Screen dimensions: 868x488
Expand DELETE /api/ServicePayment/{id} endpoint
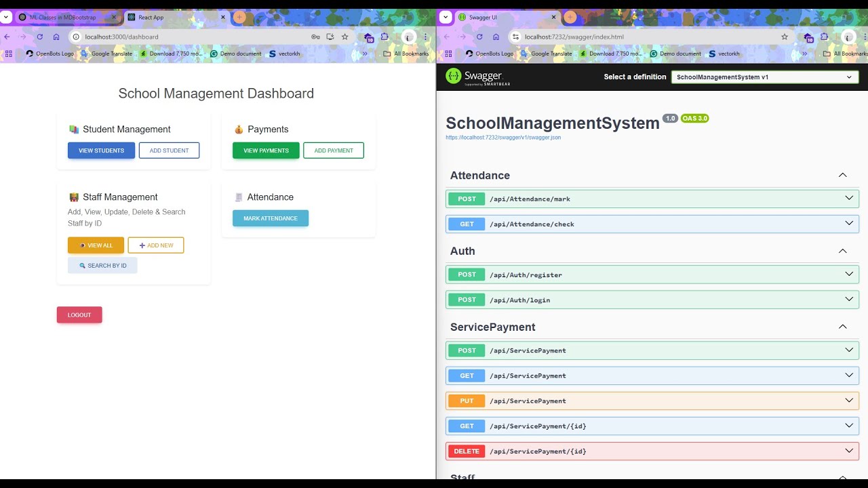click(x=652, y=451)
